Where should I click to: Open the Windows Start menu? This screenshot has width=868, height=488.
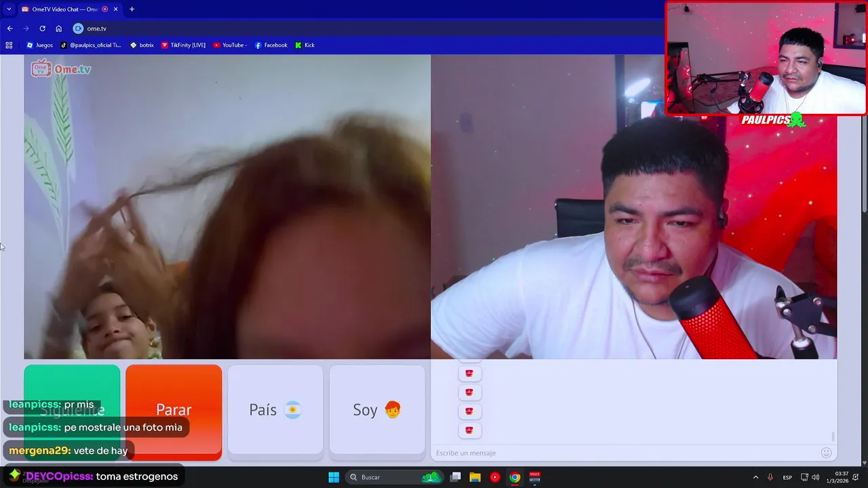coord(334,477)
